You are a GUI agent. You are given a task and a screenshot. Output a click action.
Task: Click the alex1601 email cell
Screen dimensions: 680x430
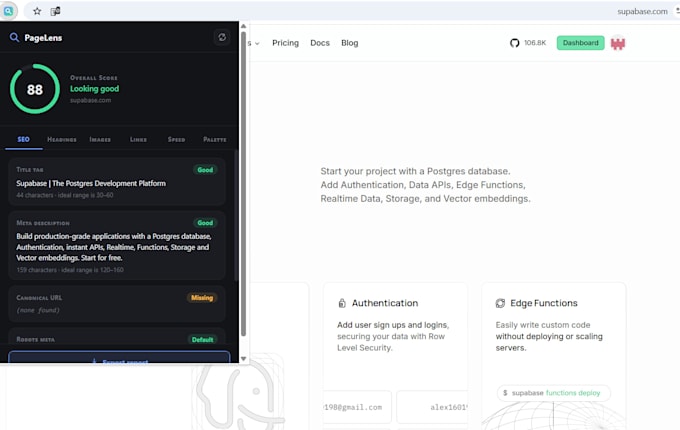432,407
